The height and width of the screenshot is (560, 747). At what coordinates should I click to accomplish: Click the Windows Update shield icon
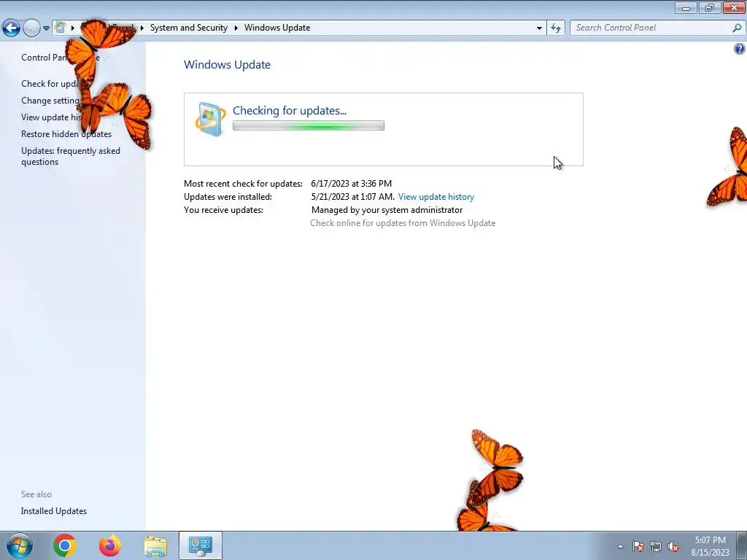coord(210,119)
